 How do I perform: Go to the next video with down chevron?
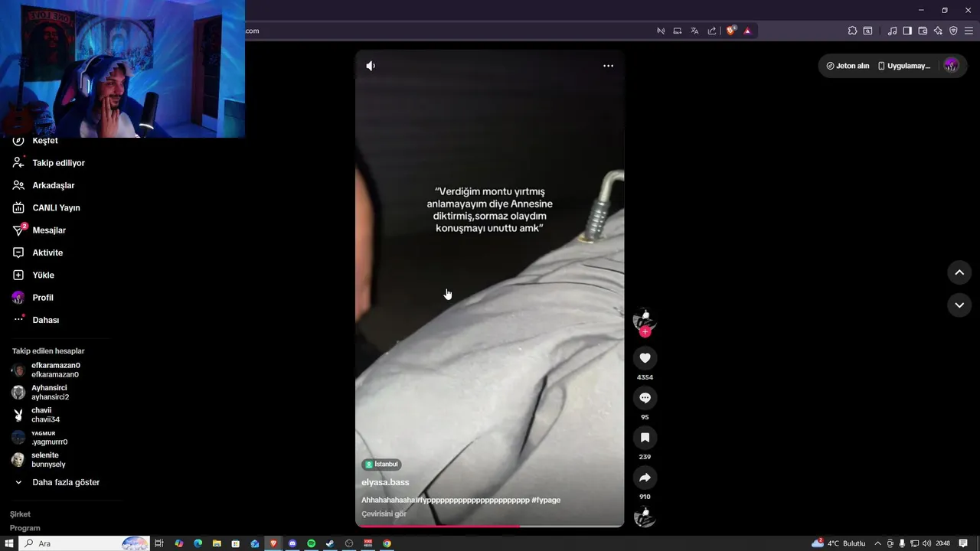[x=959, y=305]
